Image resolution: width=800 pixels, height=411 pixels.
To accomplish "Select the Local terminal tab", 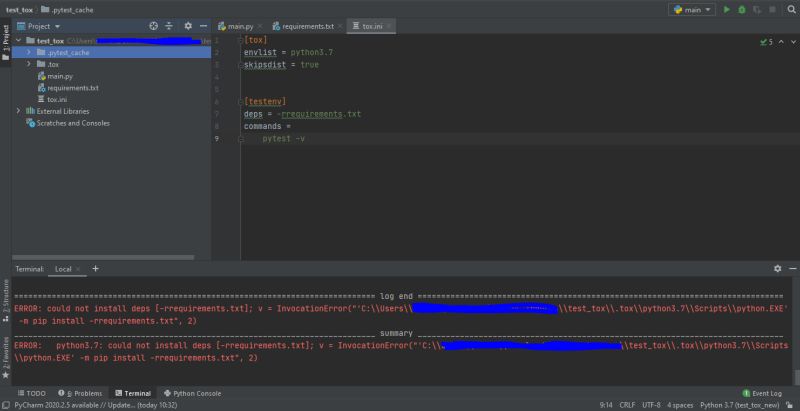I will point(63,269).
